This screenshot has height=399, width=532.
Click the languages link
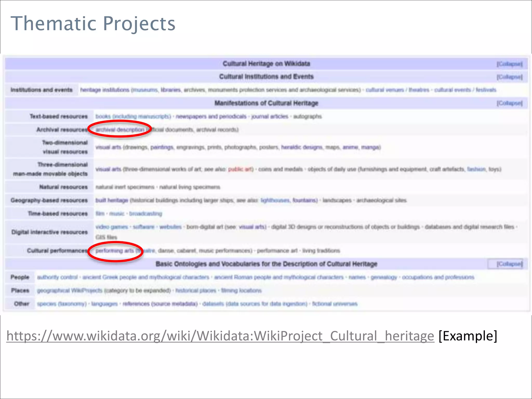pyautogui.click(x=104, y=304)
